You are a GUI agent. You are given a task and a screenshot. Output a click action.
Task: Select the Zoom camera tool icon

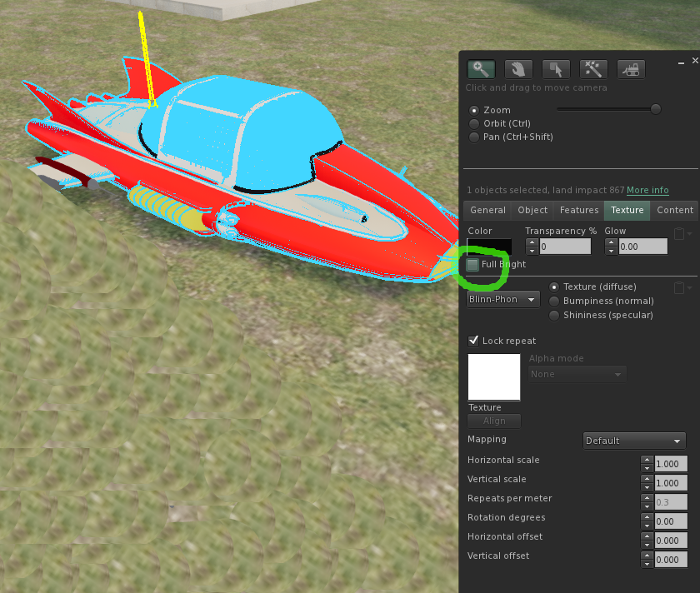480,69
